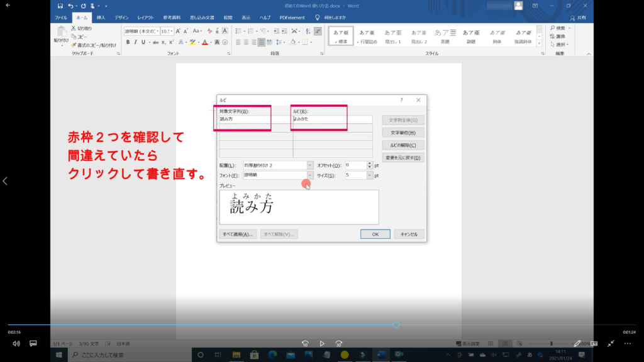Skip forward 30 seconds in video
This screenshot has height=362, width=644.
(339, 344)
